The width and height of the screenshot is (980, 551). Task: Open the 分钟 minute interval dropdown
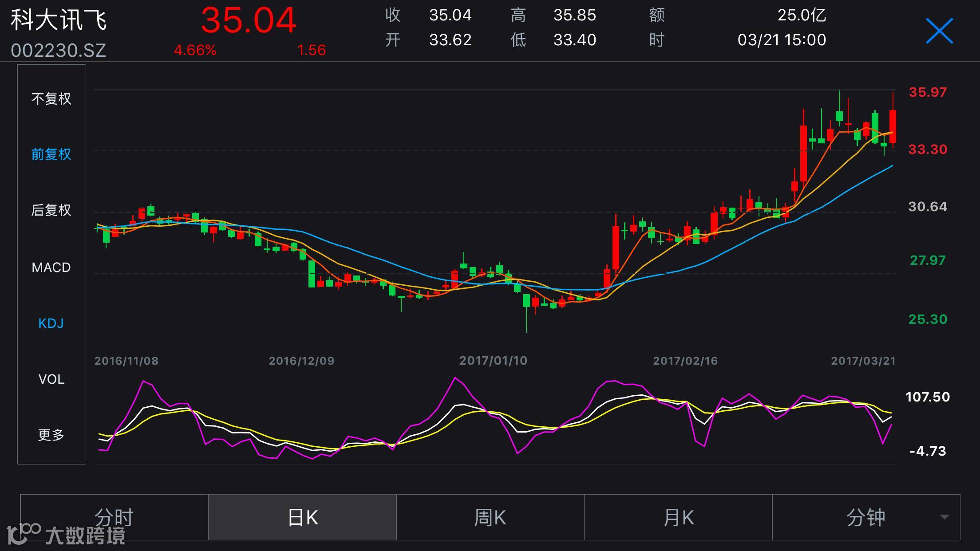pos(865,517)
